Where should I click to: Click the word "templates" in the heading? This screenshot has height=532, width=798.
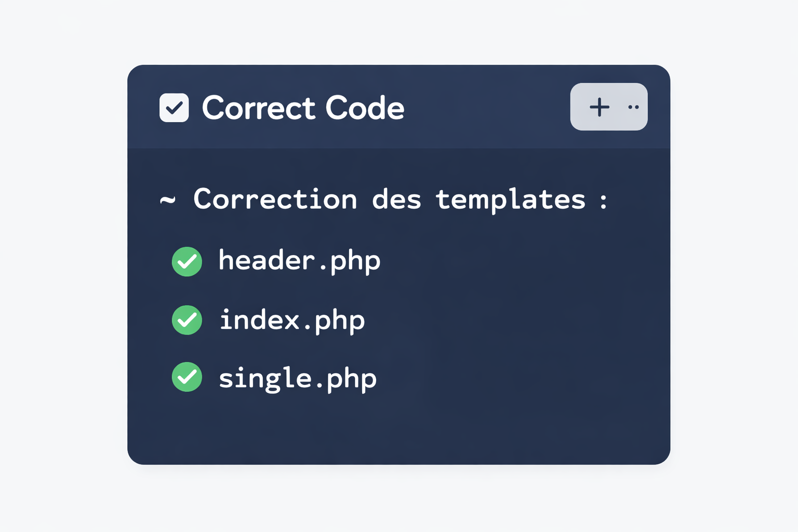pos(510,199)
